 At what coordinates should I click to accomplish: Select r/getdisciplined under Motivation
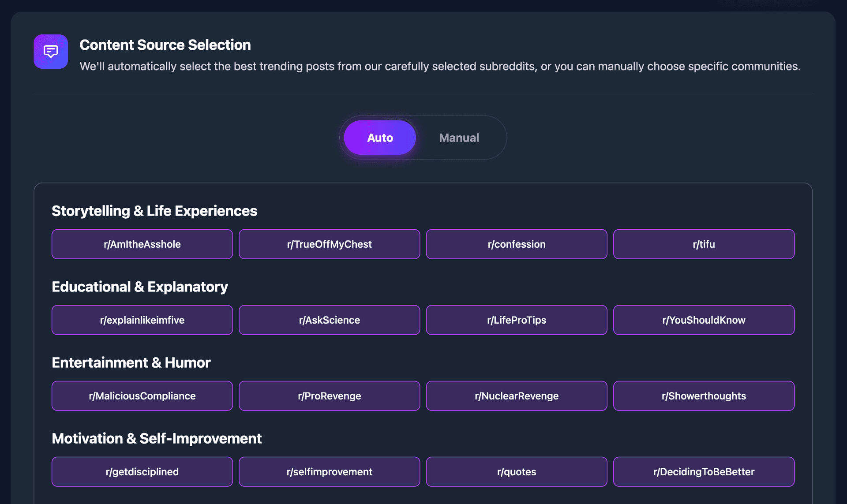coord(142,471)
